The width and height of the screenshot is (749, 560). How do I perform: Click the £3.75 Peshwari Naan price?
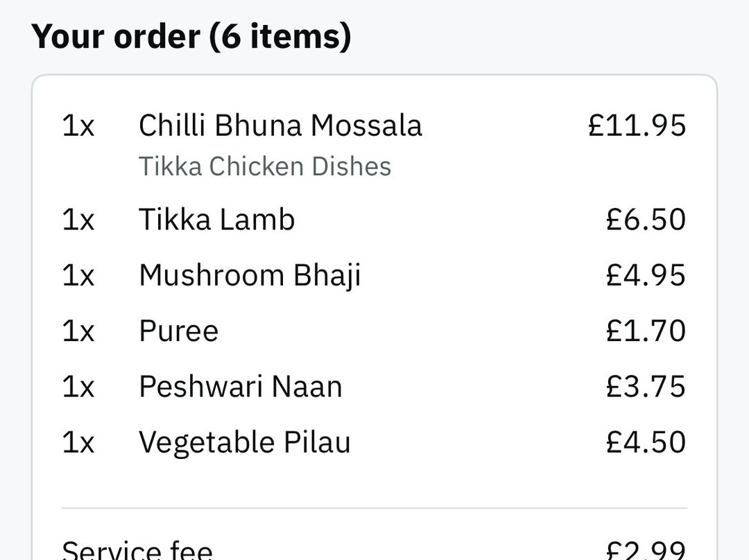pyautogui.click(x=646, y=387)
